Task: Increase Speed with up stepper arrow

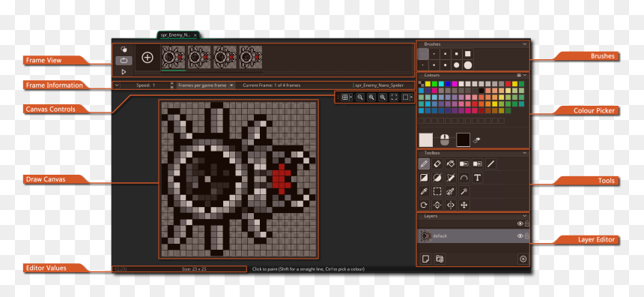Action: (171, 83)
